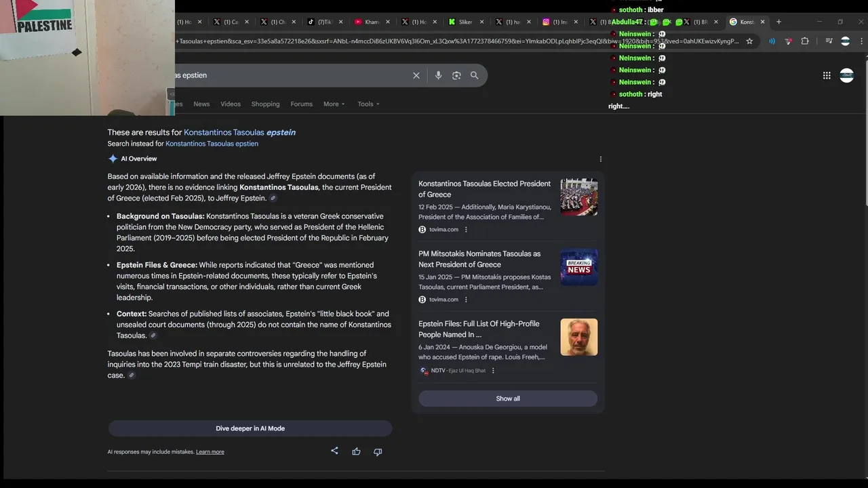Open the Extensions puzzle menu
Viewport: 868px width, 488px height.
pyautogui.click(x=805, y=41)
